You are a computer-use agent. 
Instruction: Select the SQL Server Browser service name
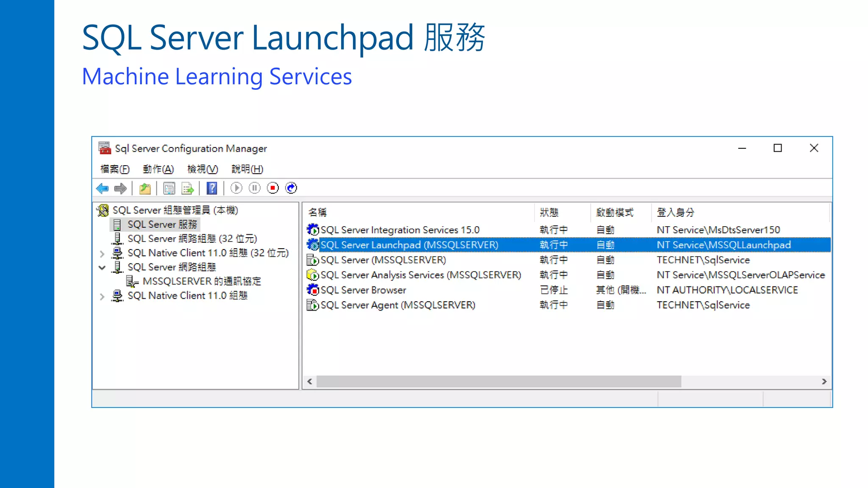pyautogui.click(x=363, y=290)
